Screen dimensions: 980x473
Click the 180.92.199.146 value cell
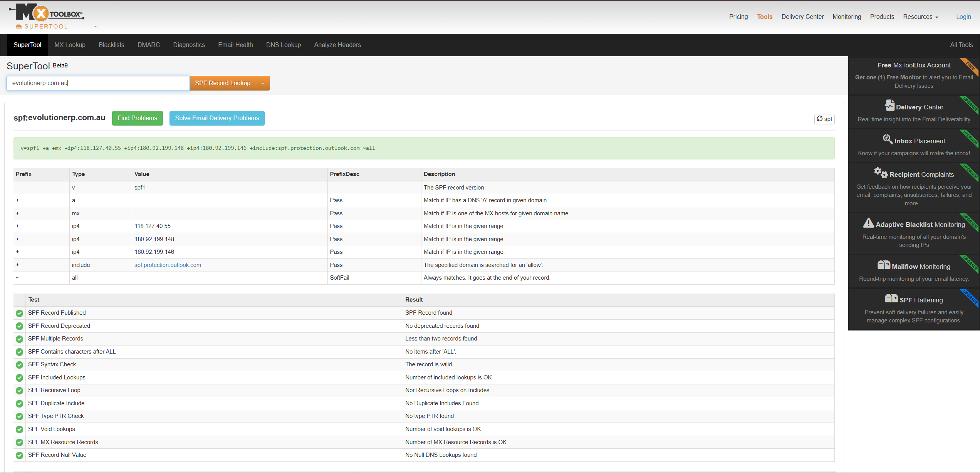pyautogui.click(x=230, y=252)
